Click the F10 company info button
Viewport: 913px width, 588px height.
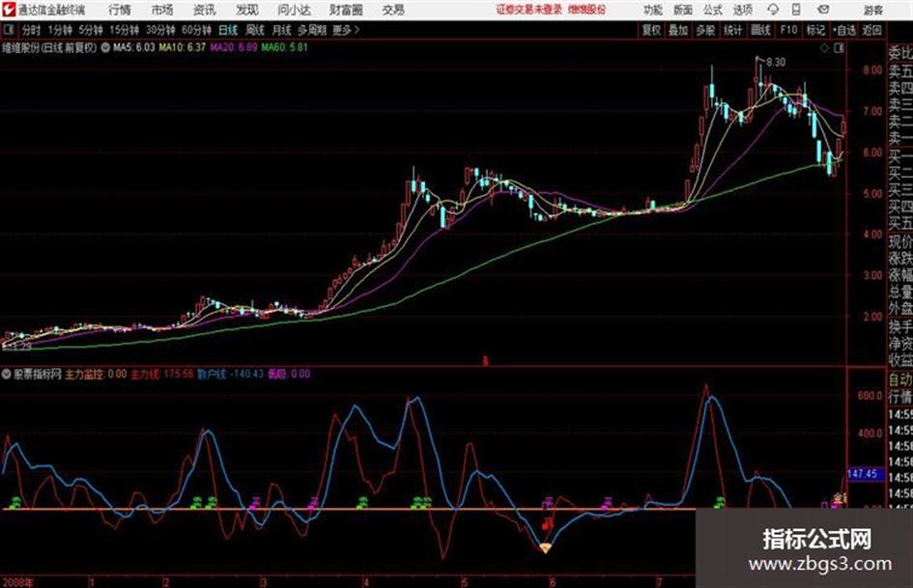788,30
